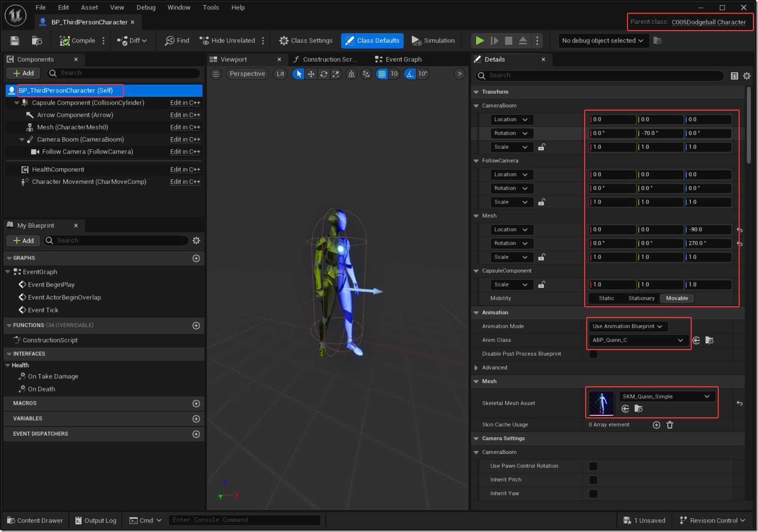Click the Components search field
This screenshot has height=532, width=758.
click(x=124, y=73)
